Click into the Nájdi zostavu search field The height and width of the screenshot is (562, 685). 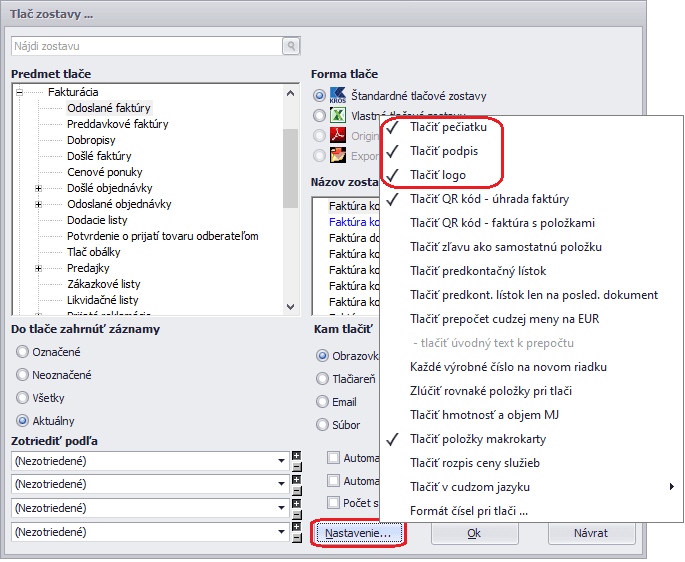pyautogui.click(x=145, y=46)
